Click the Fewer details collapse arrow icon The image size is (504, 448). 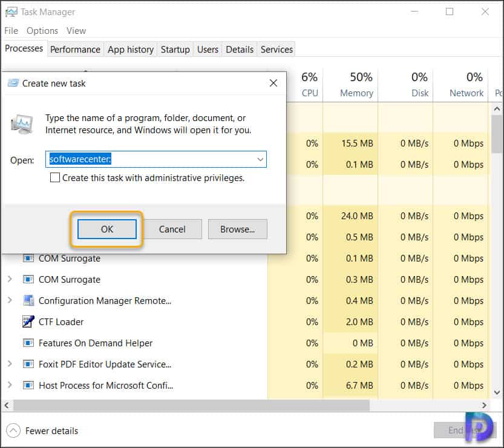pyautogui.click(x=13, y=430)
